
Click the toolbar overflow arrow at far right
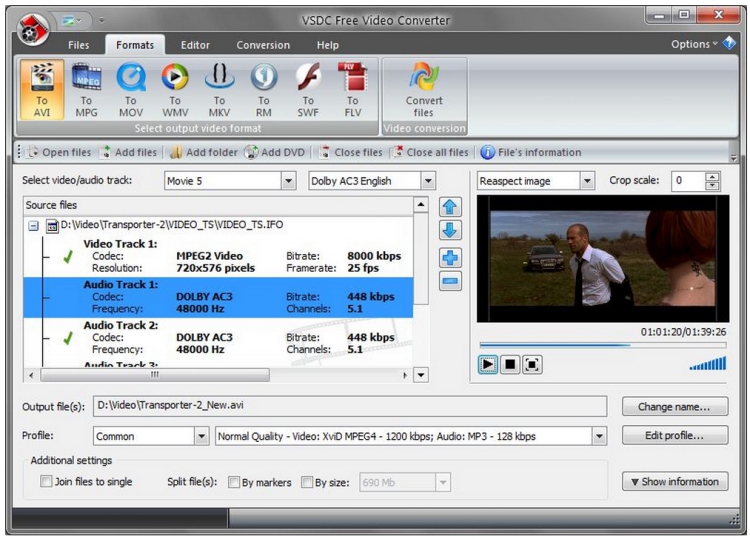pyautogui.click(x=734, y=158)
